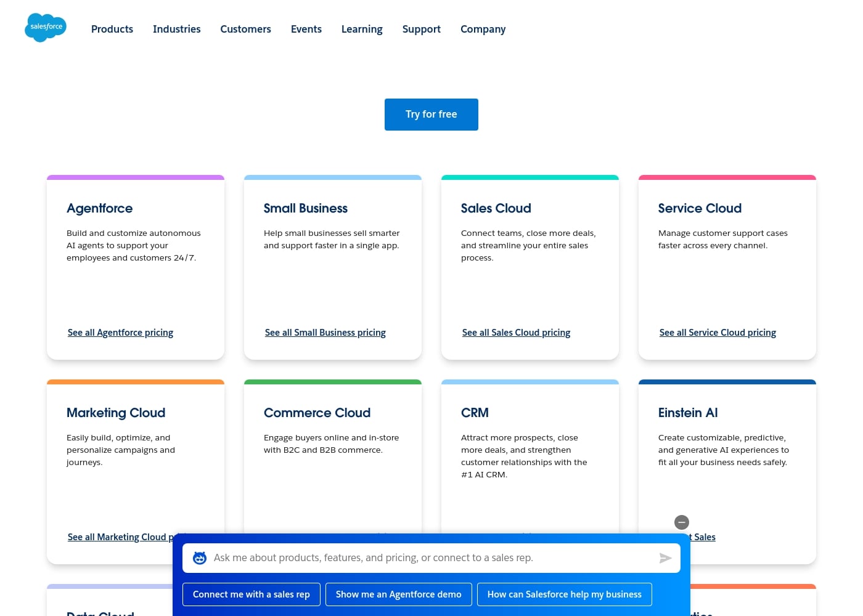
Task: Open the Learning menu
Action: click(362, 29)
